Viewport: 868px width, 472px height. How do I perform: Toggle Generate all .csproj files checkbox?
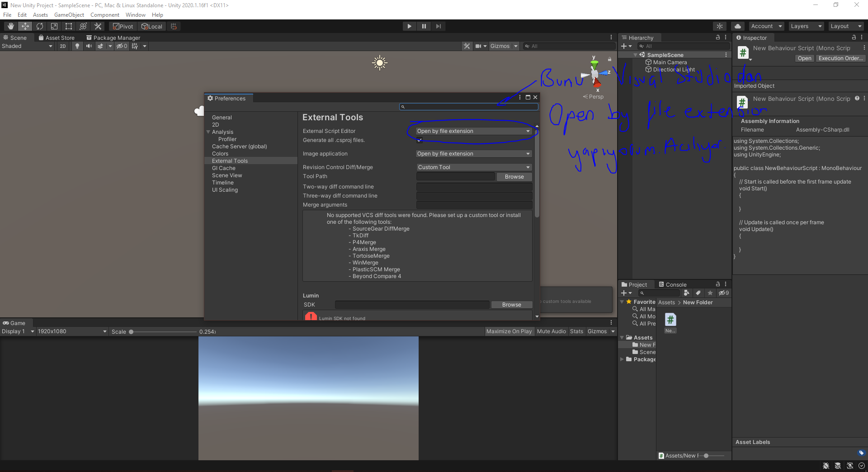(x=419, y=140)
